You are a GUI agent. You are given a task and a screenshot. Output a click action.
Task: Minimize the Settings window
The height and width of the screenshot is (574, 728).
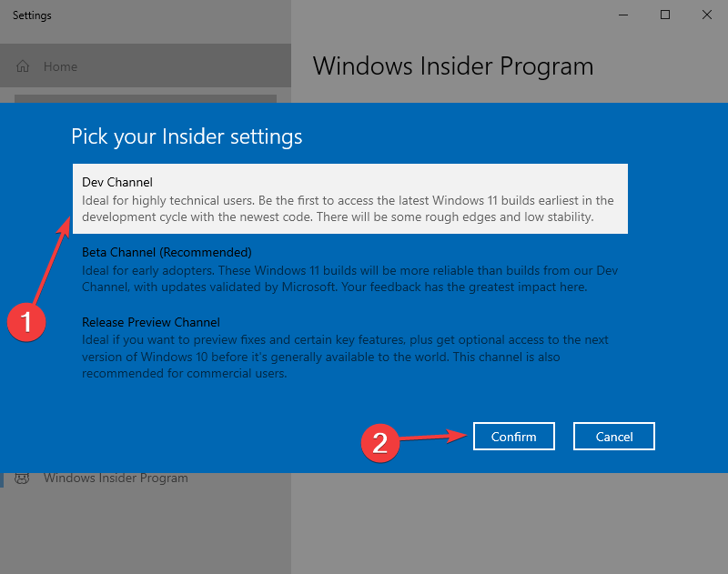click(x=623, y=15)
